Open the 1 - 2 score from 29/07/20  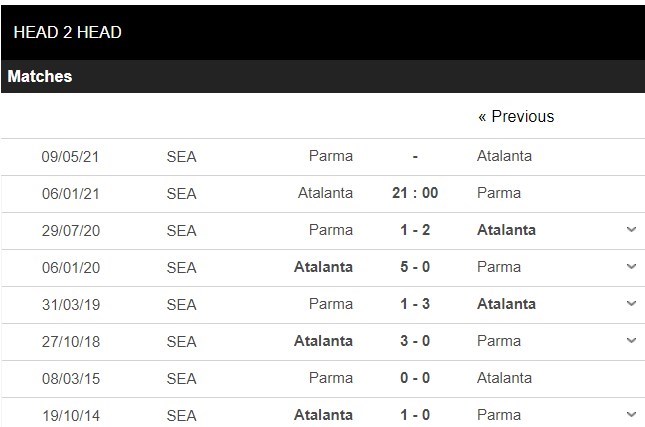pos(415,230)
